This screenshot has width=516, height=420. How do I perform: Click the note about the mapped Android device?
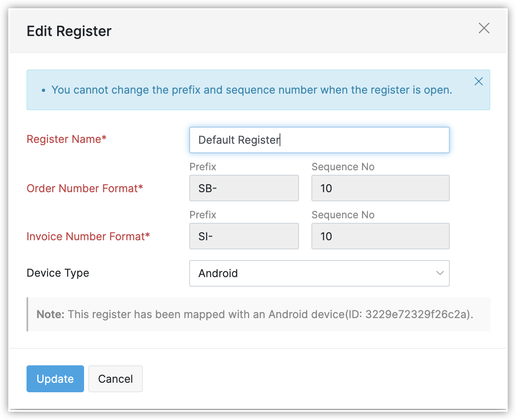point(255,314)
